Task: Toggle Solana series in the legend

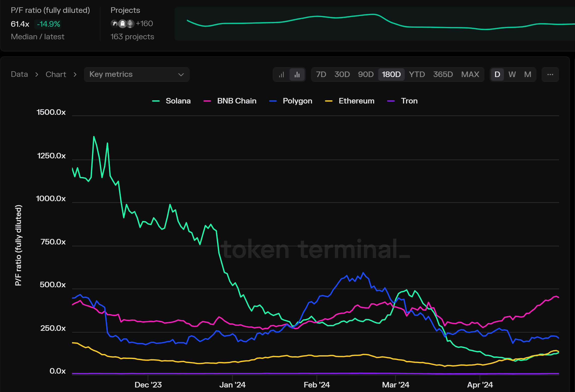Action: coord(178,101)
